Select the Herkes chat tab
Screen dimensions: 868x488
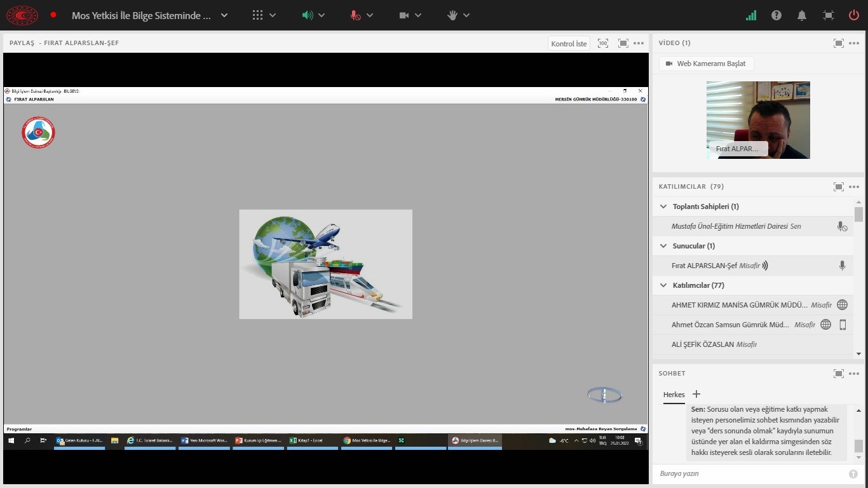(674, 395)
